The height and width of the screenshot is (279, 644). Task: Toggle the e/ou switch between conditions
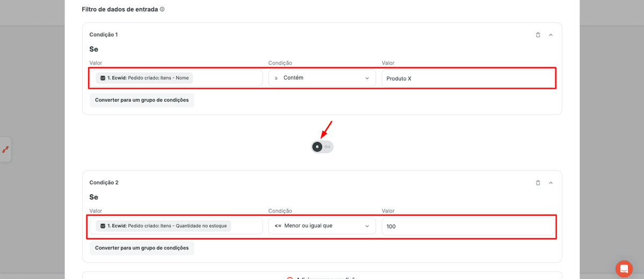pyautogui.click(x=322, y=147)
